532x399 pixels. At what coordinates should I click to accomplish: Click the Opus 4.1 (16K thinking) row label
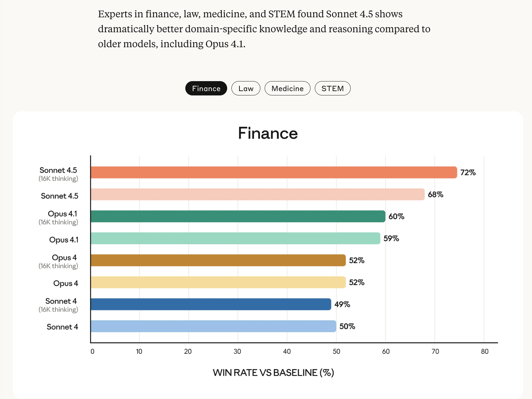[x=59, y=217]
